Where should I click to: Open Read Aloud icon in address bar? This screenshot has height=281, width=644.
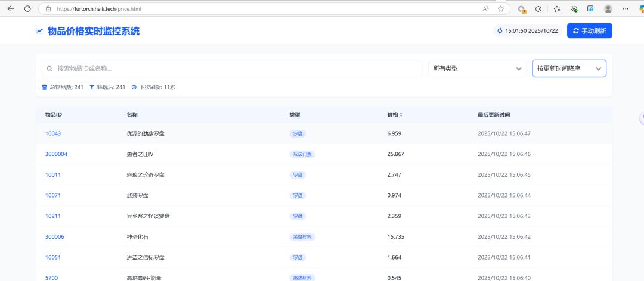point(486,8)
